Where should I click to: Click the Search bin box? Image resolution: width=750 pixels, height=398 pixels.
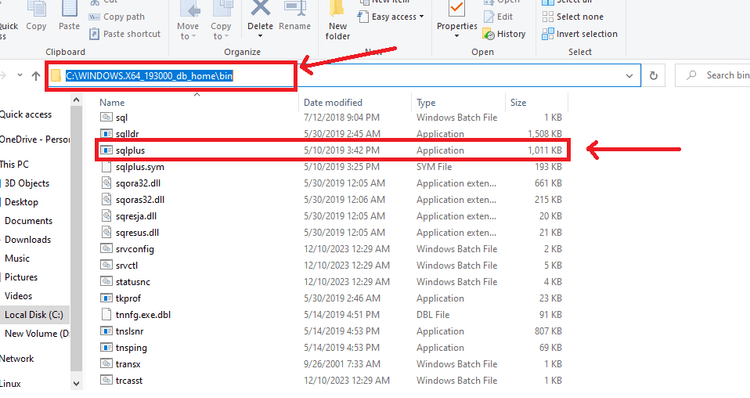713,76
